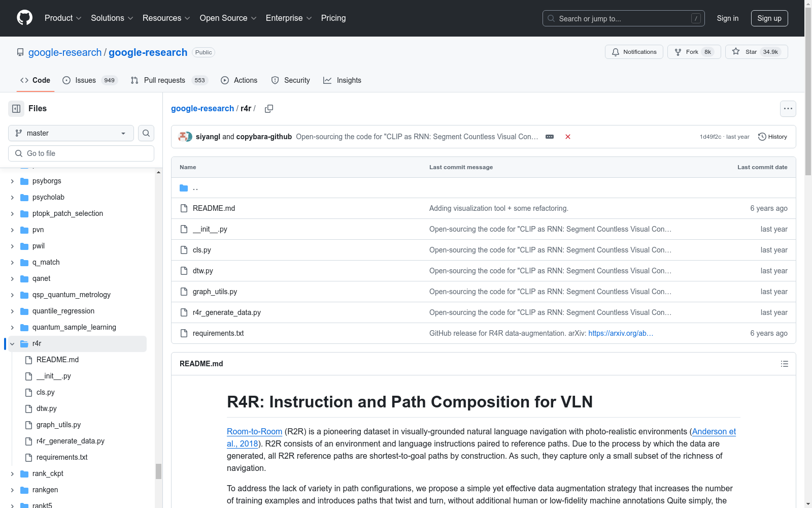Open History of commits
The image size is (812, 508).
pos(772,137)
